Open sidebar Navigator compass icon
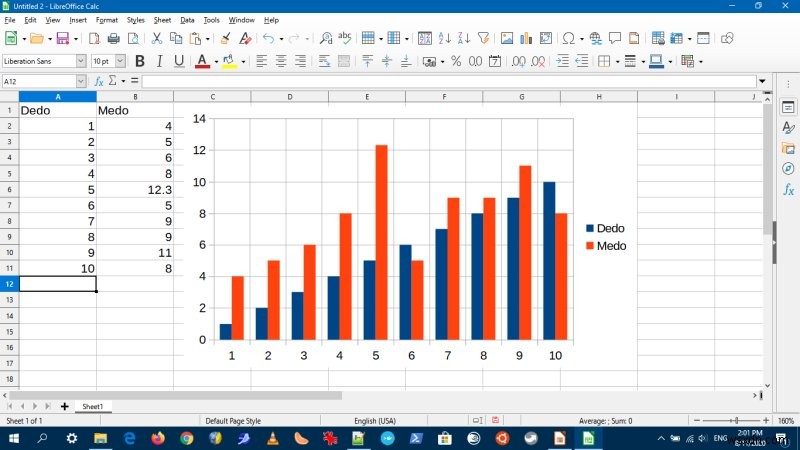800x450 pixels. pos(788,169)
